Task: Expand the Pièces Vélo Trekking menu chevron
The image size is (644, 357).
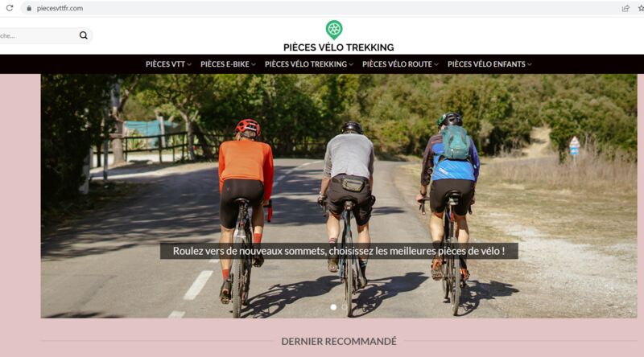Action: [351, 64]
